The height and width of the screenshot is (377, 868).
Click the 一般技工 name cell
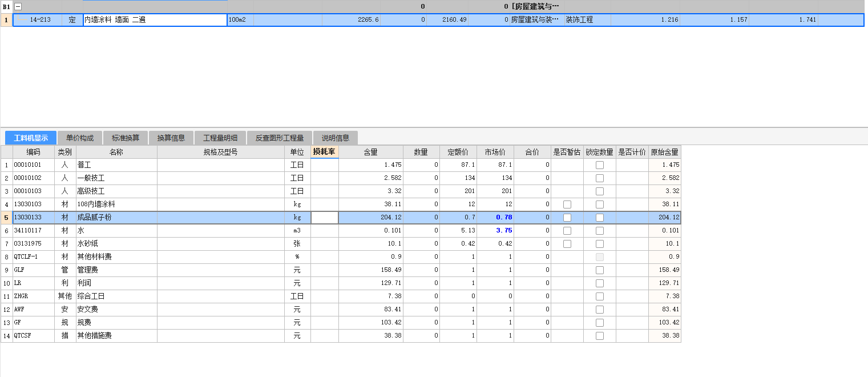point(116,178)
